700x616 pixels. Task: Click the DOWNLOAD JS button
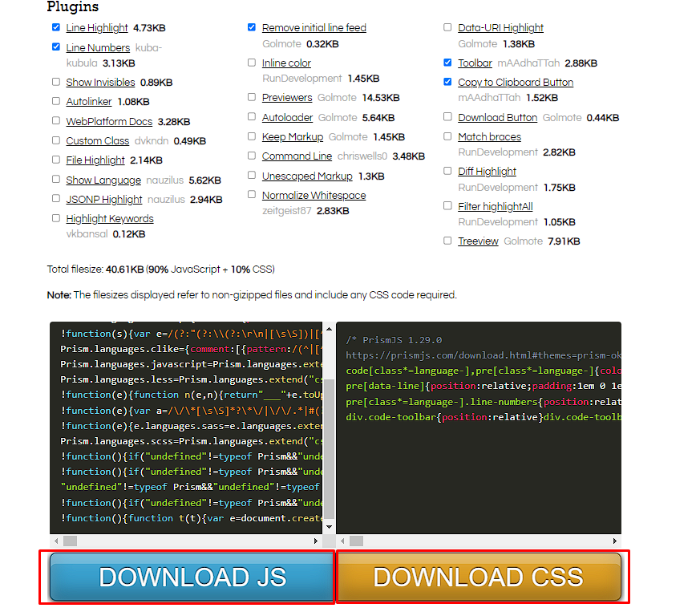pyautogui.click(x=192, y=577)
